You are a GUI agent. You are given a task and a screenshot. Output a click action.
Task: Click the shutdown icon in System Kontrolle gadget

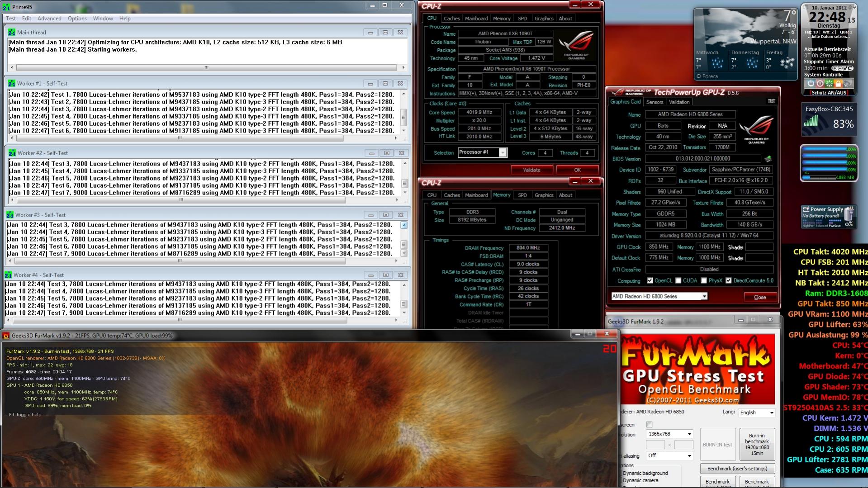pos(811,84)
